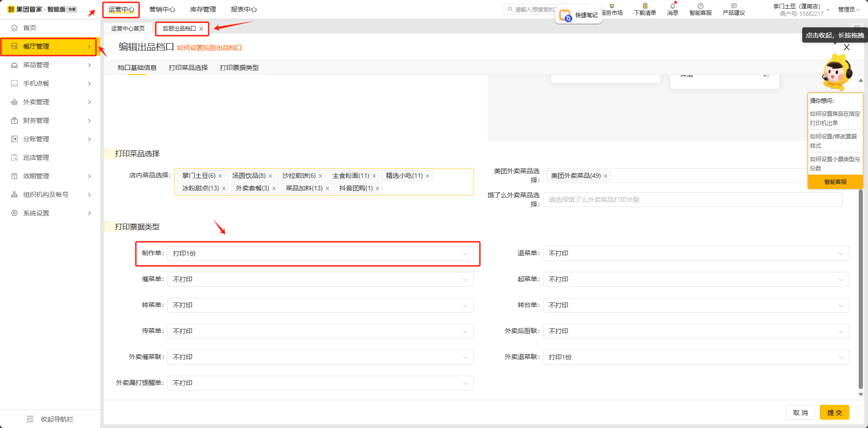The height and width of the screenshot is (428, 868).
Task: Remove the 菜品加料(13) tag
Action: (327, 189)
